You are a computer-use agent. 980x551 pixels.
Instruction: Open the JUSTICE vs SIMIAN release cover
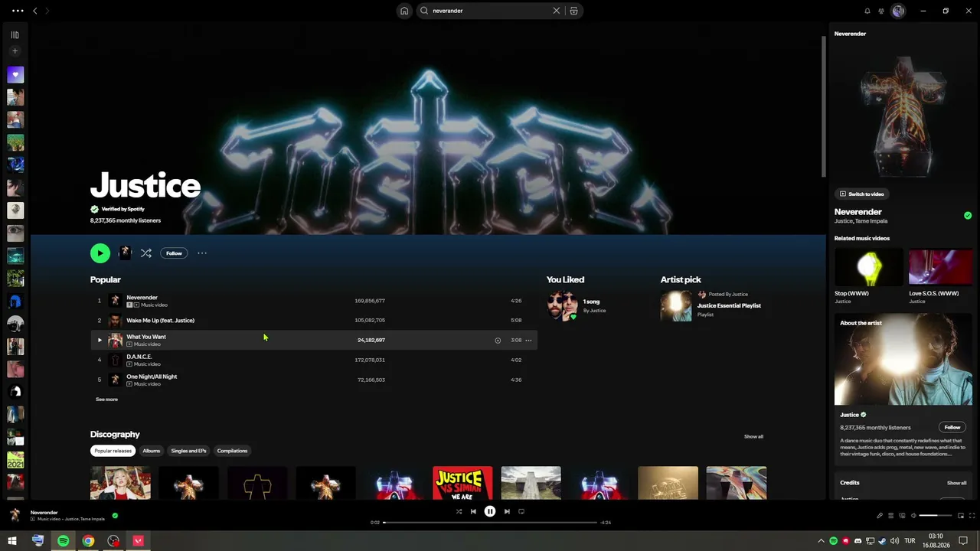pyautogui.click(x=462, y=483)
